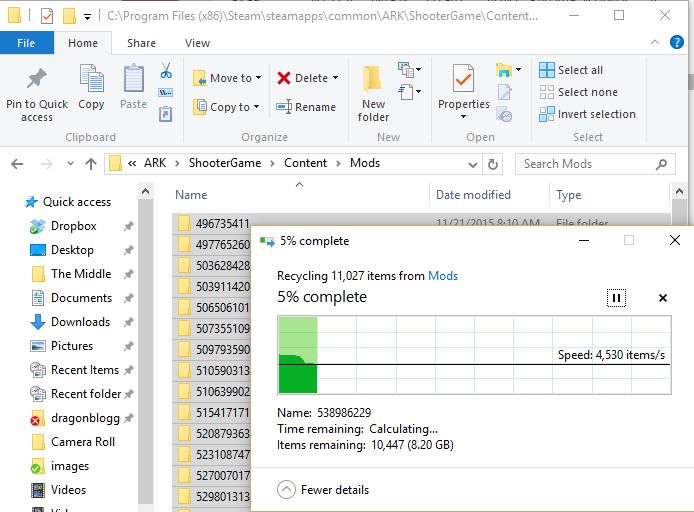This screenshot has height=512, width=694.
Task: Click the quick access toolbar Properties checkmark icon
Action: point(47,17)
